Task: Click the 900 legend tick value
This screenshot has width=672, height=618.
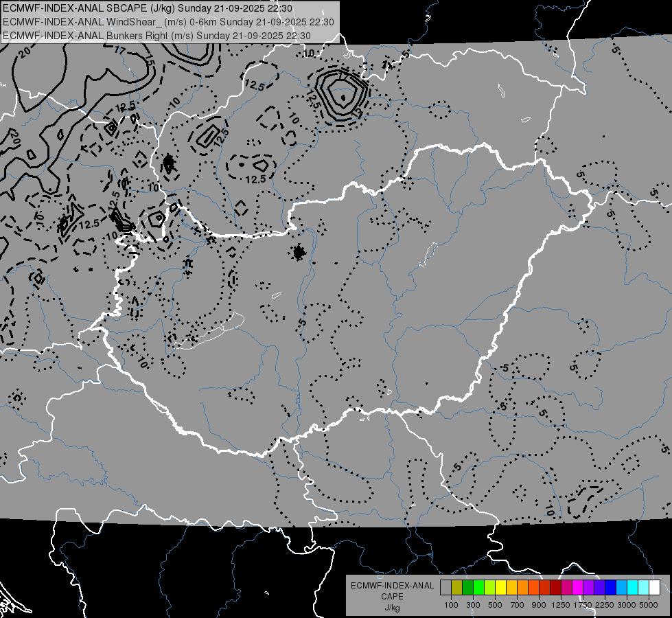Action: pyautogui.click(x=539, y=605)
